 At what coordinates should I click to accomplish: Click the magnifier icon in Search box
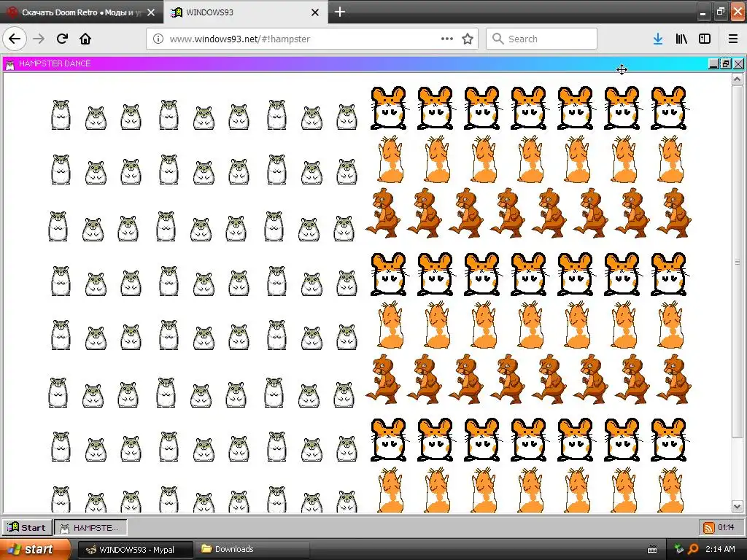click(x=498, y=39)
